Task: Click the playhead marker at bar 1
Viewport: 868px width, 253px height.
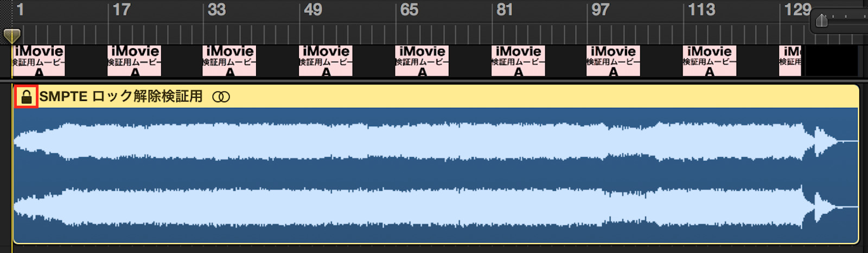Action: (x=11, y=36)
